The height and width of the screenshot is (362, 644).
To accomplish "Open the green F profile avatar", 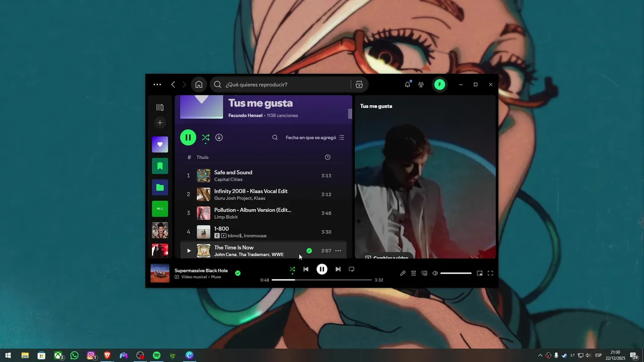I will click(x=440, y=84).
